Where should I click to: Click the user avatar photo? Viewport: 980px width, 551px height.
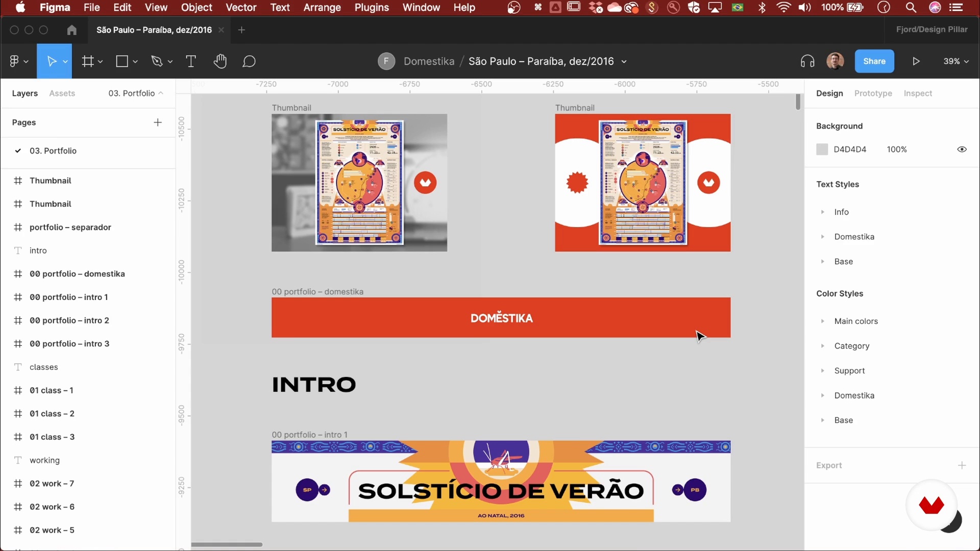[835, 61]
